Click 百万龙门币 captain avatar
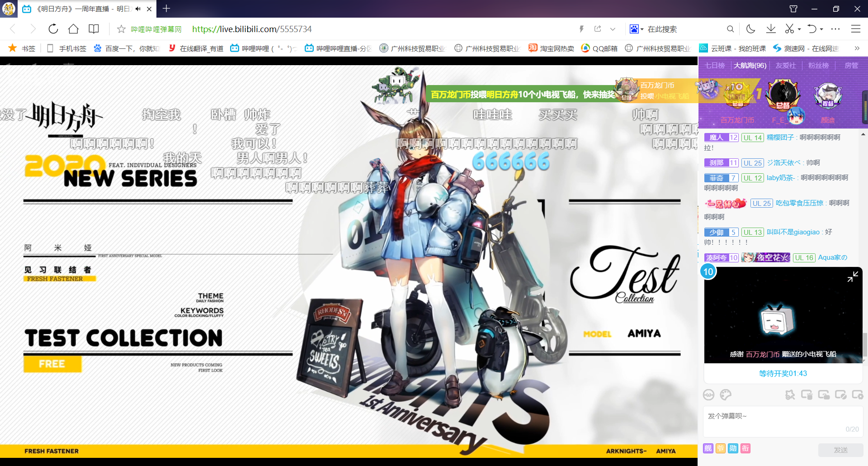868x466 pixels. tap(737, 95)
